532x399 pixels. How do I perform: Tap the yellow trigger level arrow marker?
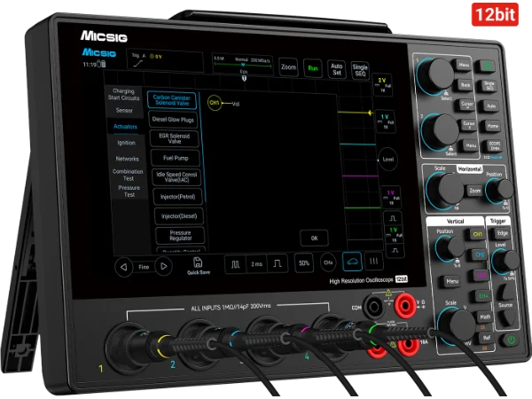[x=371, y=113]
